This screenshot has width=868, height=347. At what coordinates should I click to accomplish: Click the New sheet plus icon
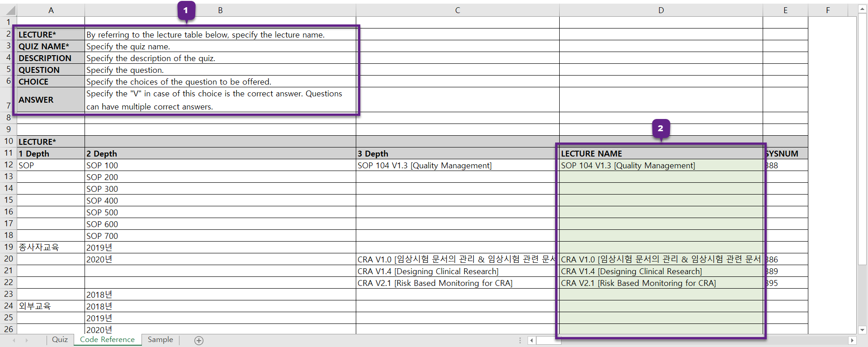[199, 341]
